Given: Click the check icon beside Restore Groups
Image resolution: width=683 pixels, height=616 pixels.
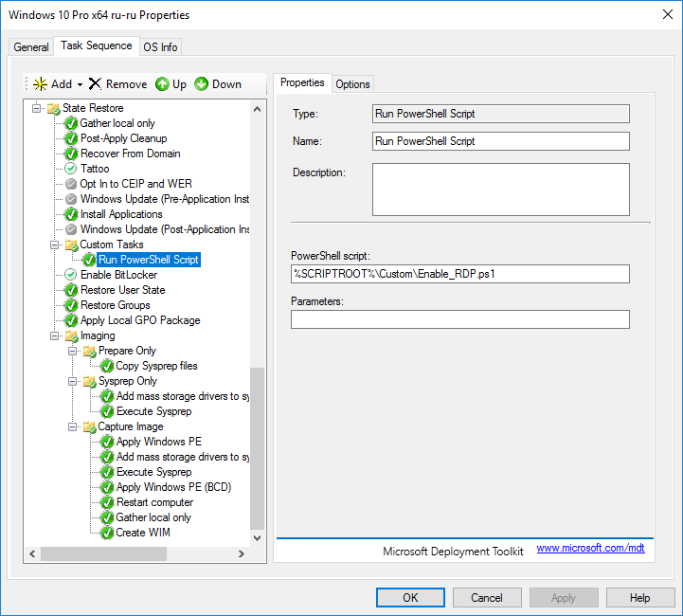Looking at the screenshot, I should [x=71, y=305].
